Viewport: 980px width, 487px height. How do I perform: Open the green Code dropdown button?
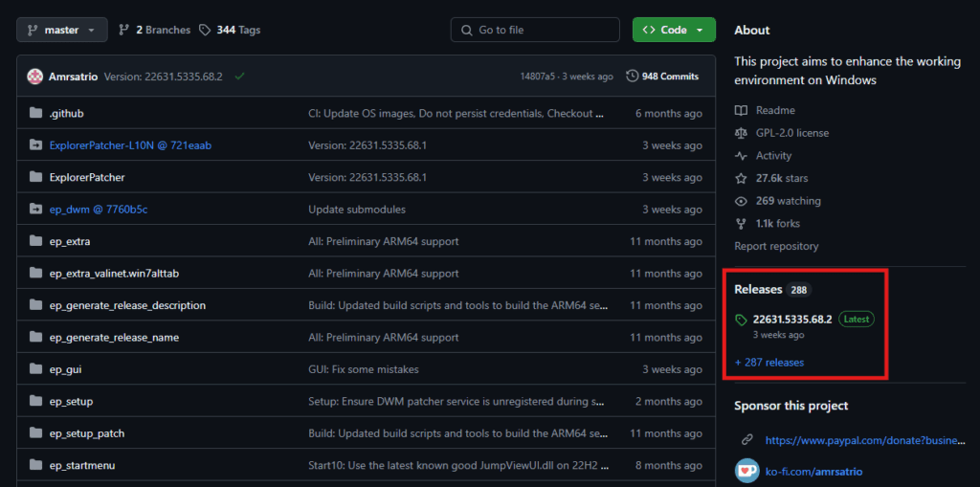tap(674, 30)
